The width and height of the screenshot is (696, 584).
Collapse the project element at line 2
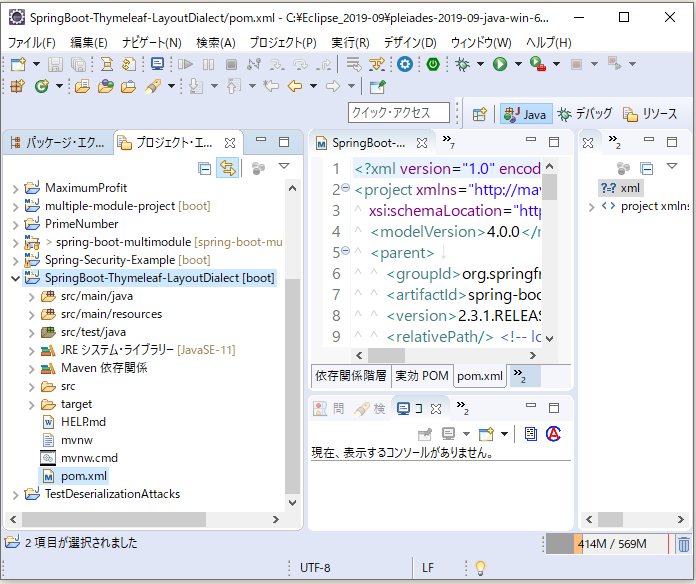pos(346,188)
